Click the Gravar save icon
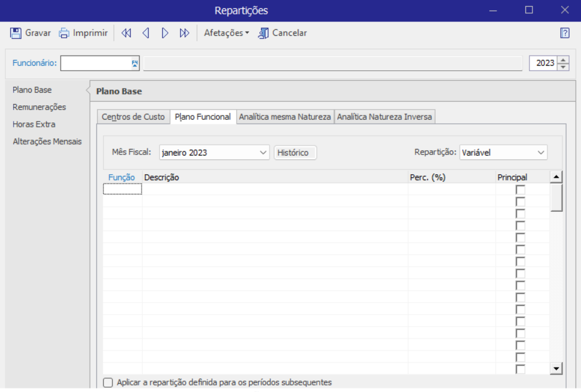The height and width of the screenshot is (392, 581). (16, 34)
